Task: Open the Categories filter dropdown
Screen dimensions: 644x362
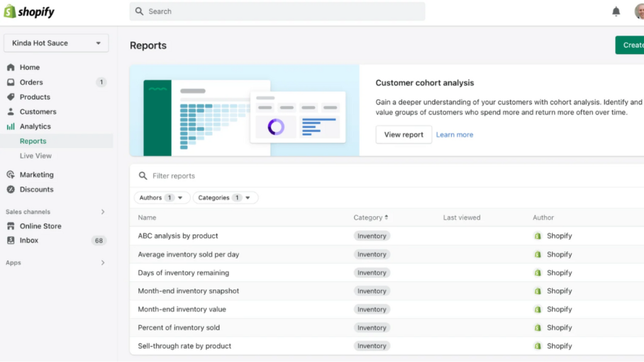Action: 225,197
